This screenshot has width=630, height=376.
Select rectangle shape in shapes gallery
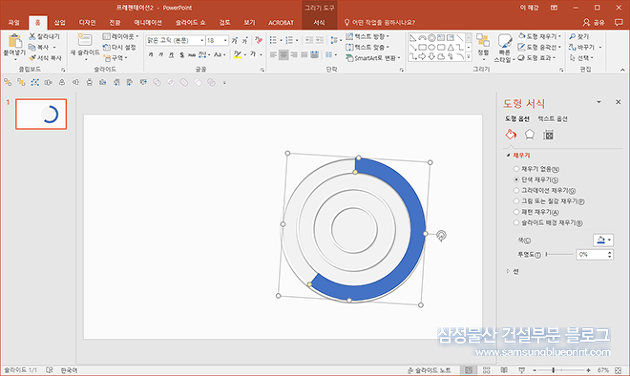tap(422, 47)
